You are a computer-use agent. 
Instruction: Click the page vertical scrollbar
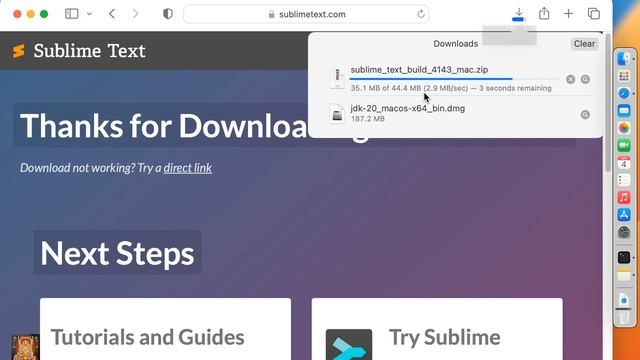(x=608, y=102)
